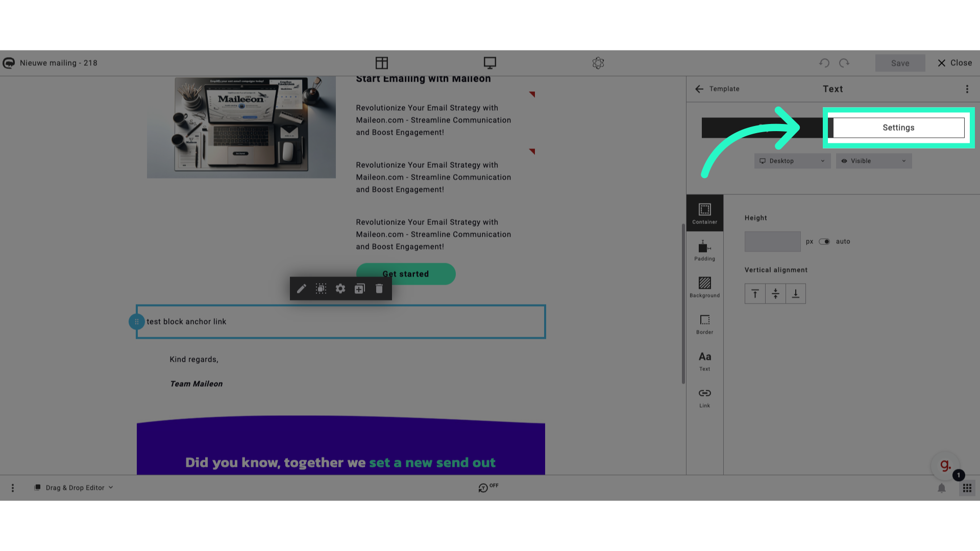The width and height of the screenshot is (980, 551).
Task: Open the apps grid in bottom bar
Action: (x=967, y=488)
